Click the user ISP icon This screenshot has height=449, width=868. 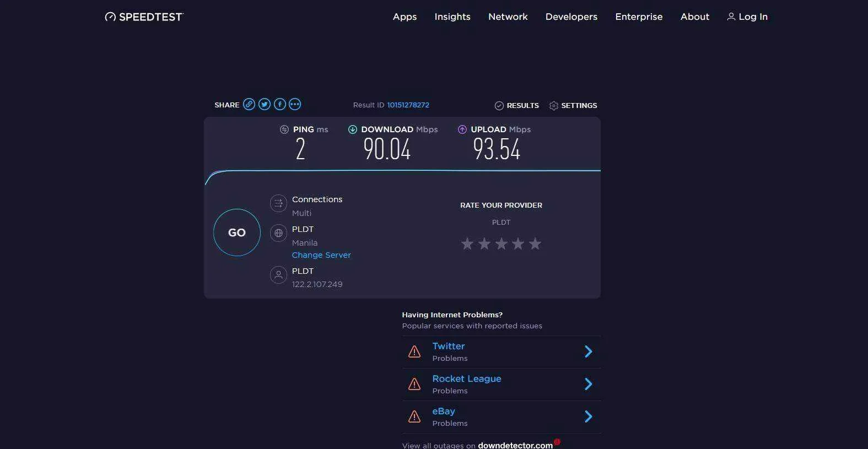click(278, 274)
